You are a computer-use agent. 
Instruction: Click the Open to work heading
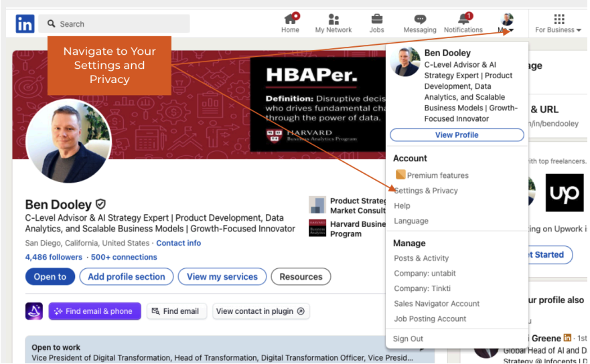click(x=56, y=347)
